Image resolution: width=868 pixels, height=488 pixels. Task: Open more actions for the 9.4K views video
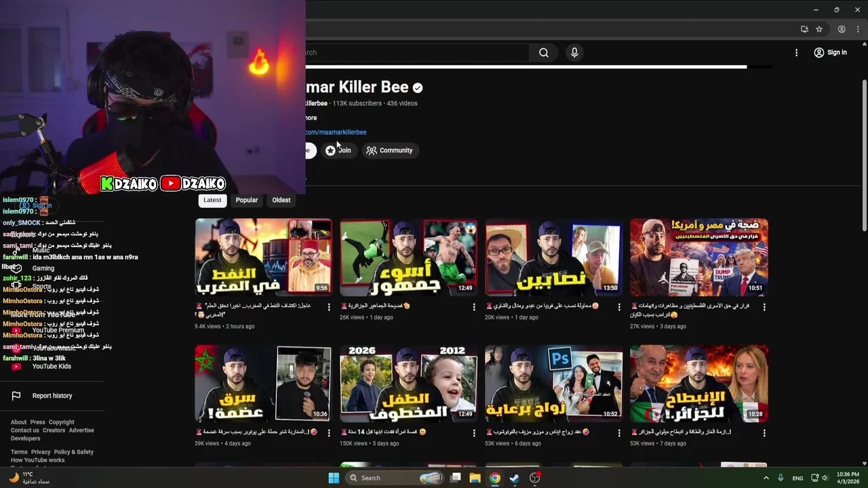pos(329,307)
